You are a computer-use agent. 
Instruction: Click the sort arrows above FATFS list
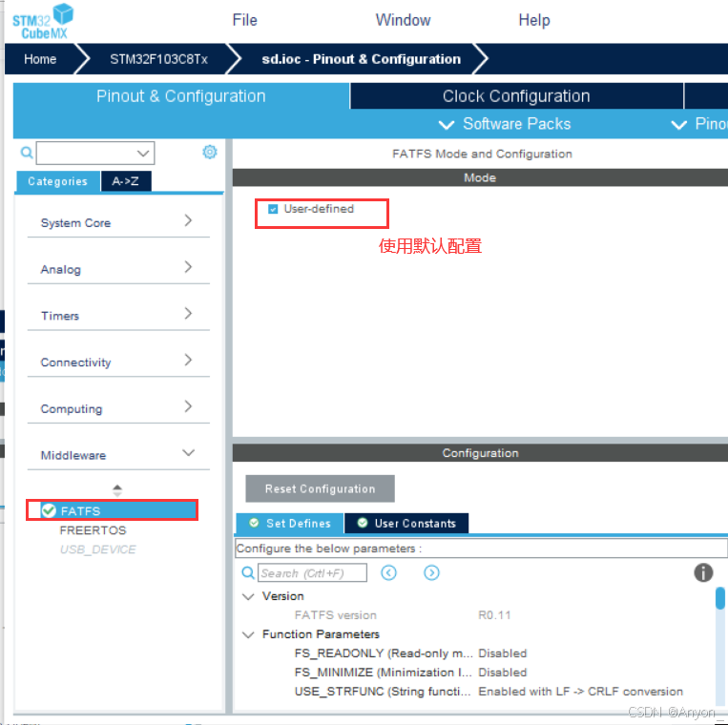click(x=117, y=490)
